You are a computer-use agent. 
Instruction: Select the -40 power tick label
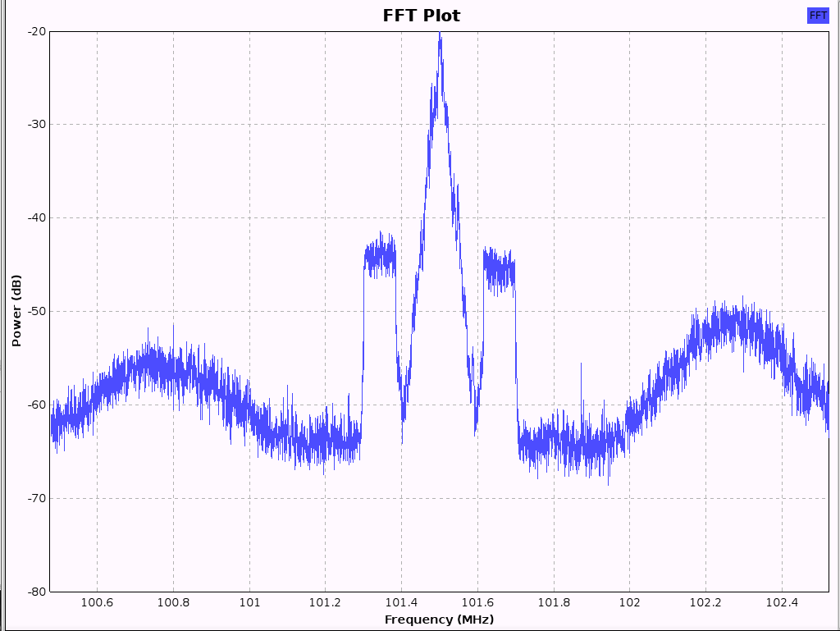coord(37,217)
